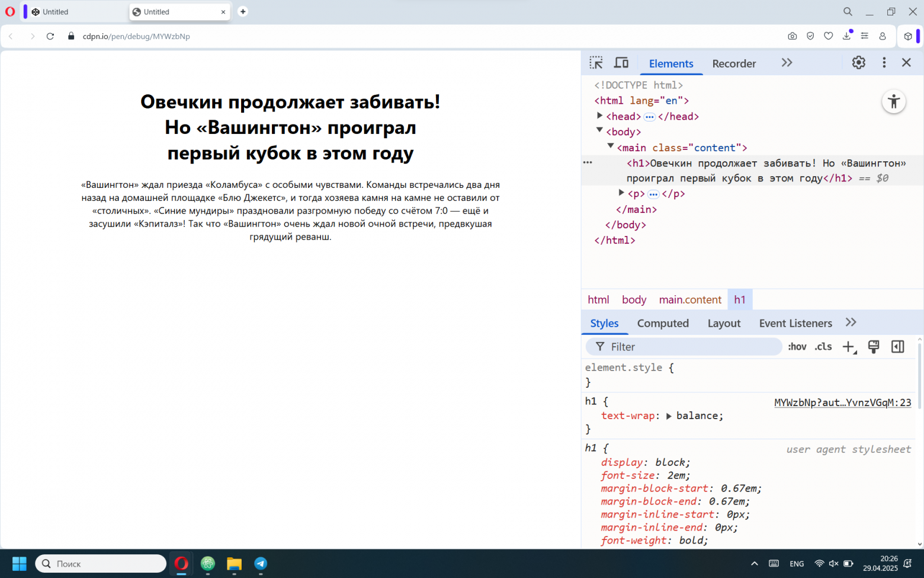Screen dimensions: 924x578
Task: Select main.content in the DOM breadcrumb
Action: coord(690,299)
